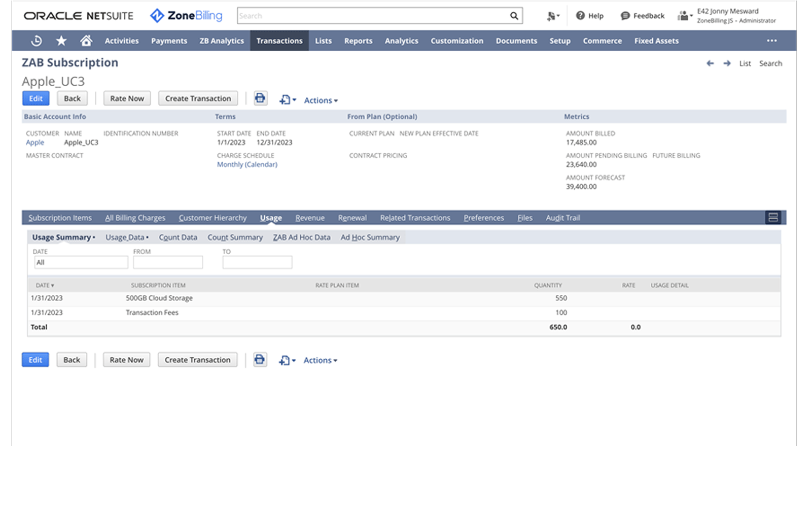Switch to the Customer Hierarchy tab
The height and width of the screenshot is (513, 812).
coord(213,218)
